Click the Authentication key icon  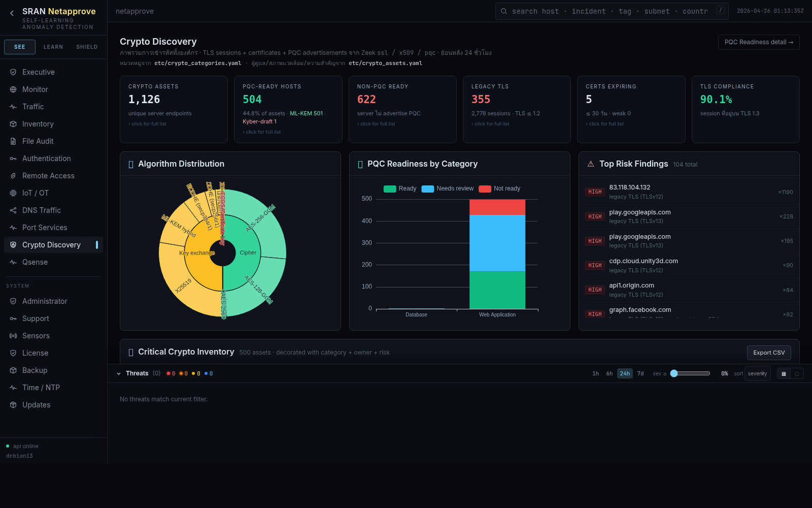pyautogui.click(x=13, y=158)
